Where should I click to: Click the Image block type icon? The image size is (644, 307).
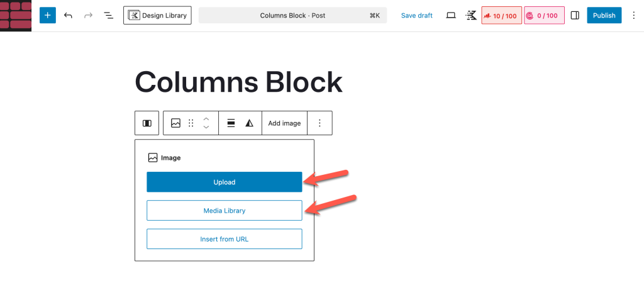point(175,123)
